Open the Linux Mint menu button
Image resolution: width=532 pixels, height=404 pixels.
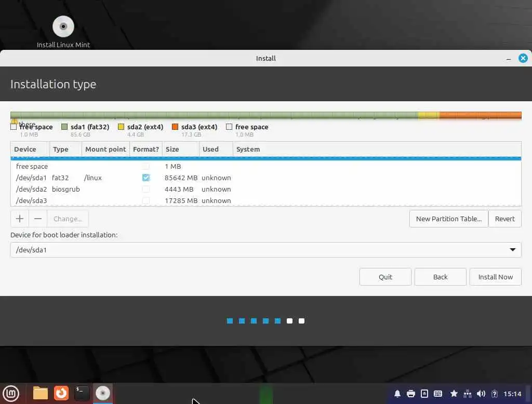pos(11,394)
